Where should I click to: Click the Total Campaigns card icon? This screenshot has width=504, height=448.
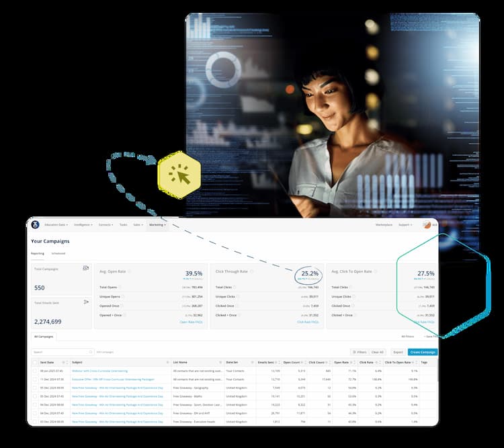(85, 268)
